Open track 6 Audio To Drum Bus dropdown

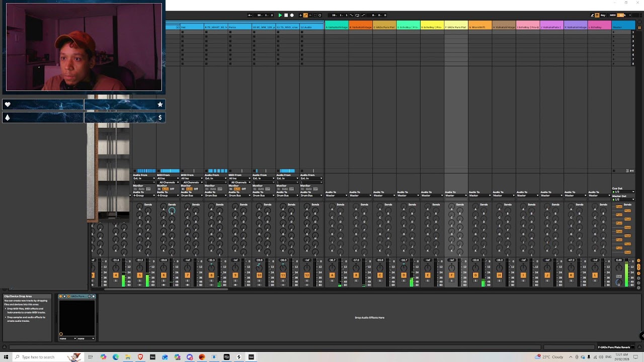(192, 196)
